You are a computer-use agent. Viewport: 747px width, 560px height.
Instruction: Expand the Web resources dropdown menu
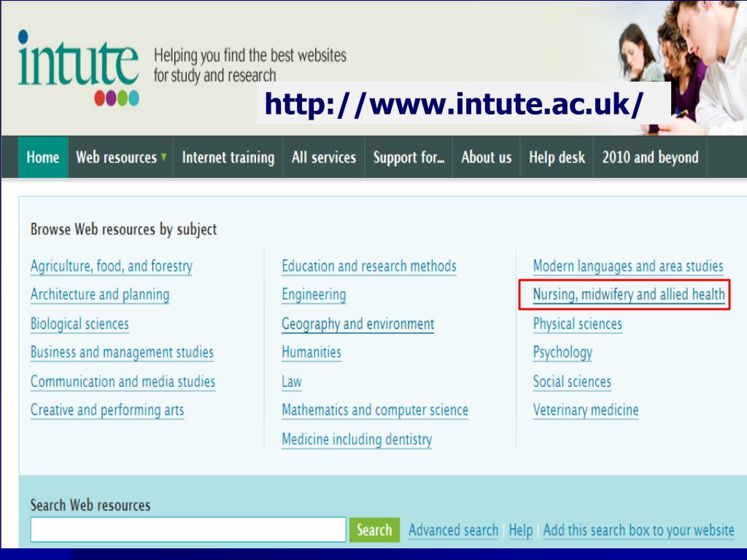point(121,157)
